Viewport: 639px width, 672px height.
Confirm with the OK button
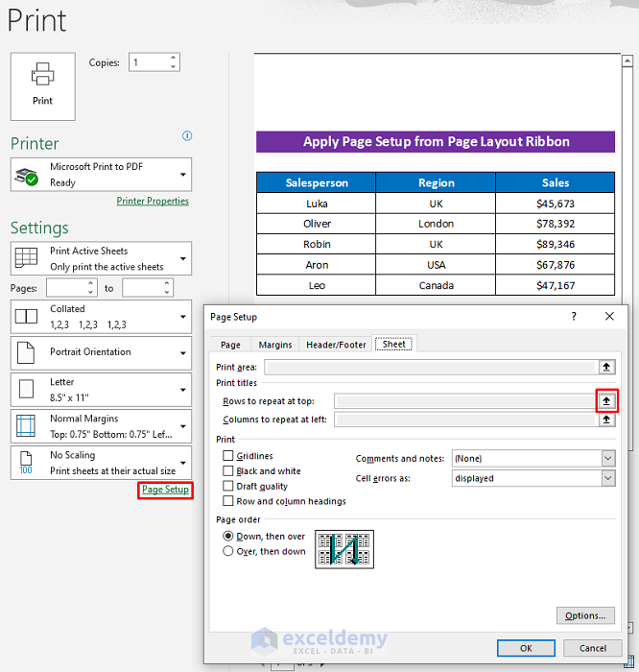pyautogui.click(x=526, y=648)
